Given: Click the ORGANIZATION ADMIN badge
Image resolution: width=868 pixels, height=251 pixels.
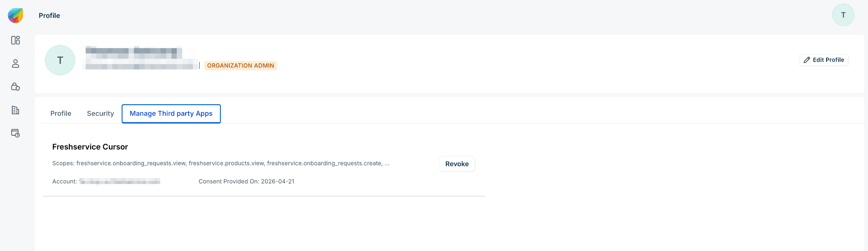Looking at the screenshot, I should pyautogui.click(x=240, y=66).
